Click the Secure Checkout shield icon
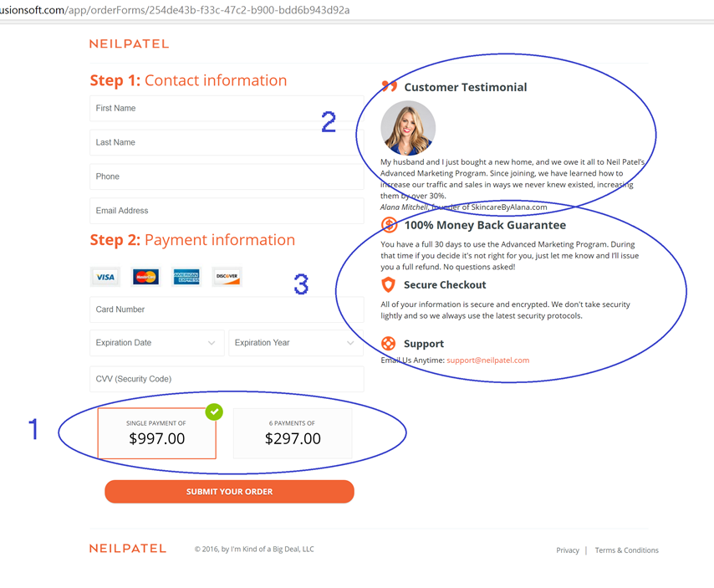Viewport: 714px width, 588px height. [x=389, y=285]
